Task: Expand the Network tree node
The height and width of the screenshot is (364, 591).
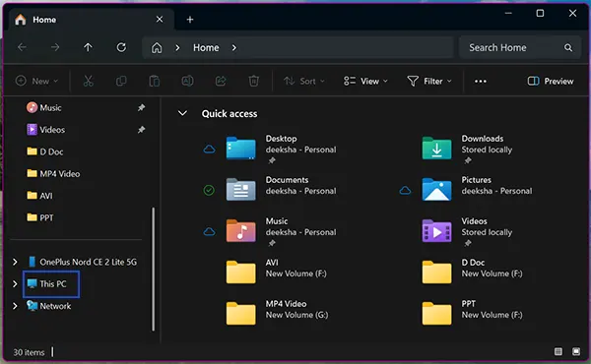Action: click(x=15, y=306)
